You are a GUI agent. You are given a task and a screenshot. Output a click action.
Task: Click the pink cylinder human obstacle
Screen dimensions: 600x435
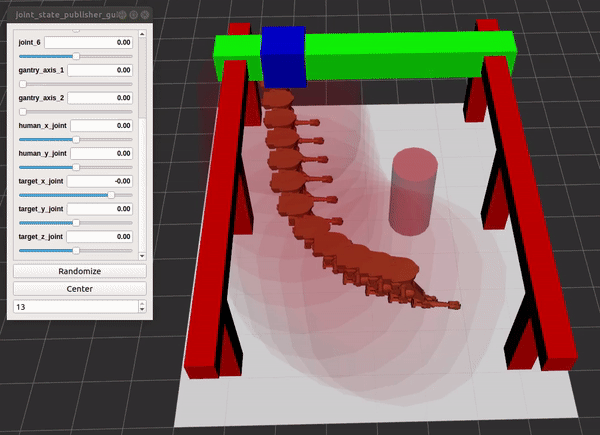click(x=413, y=191)
